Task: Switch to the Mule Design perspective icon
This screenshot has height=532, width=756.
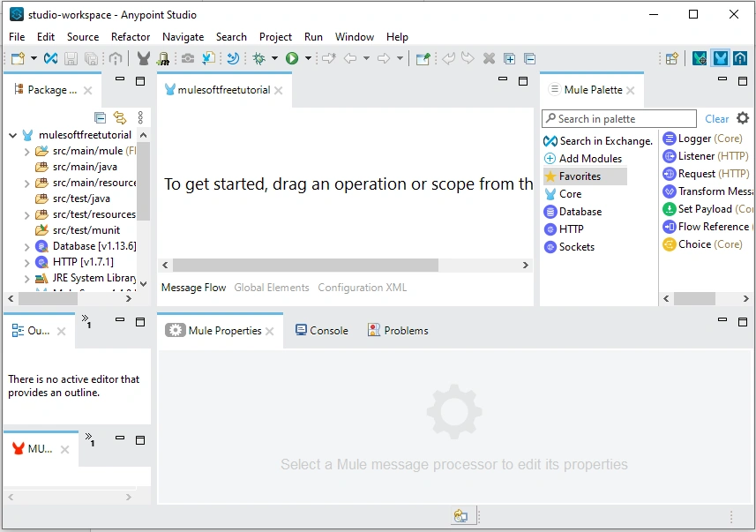Action: point(721,58)
